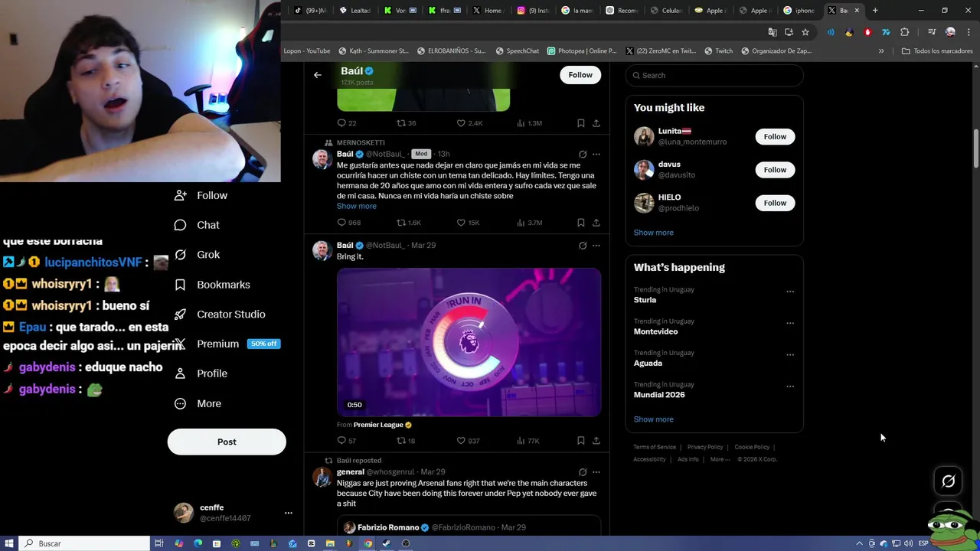Open the floating Grok button at bottom right

point(949,481)
